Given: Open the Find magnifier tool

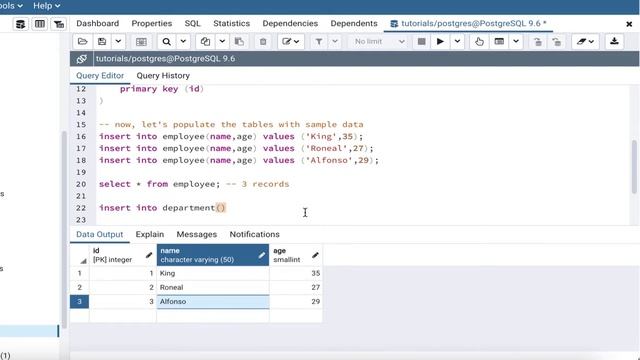Looking at the screenshot, I should [167, 42].
